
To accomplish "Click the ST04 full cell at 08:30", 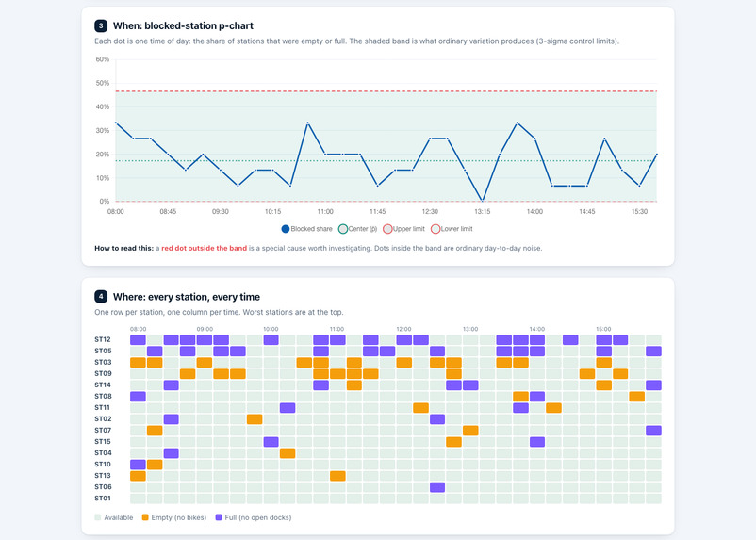I will [172, 453].
